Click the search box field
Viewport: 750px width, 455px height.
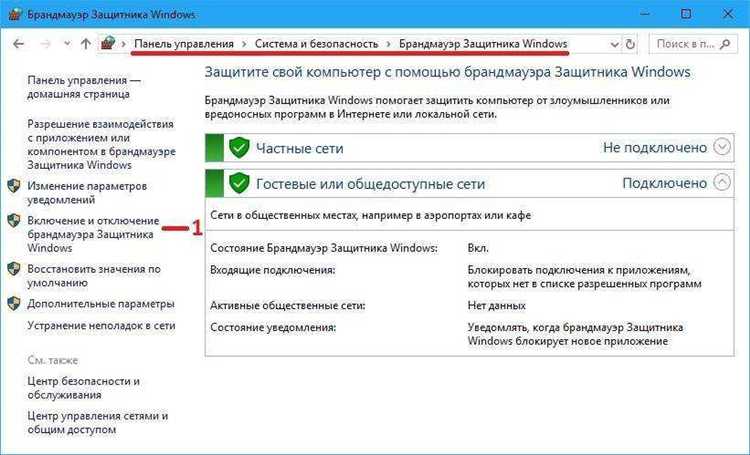pyautogui.click(x=693, y=44)
